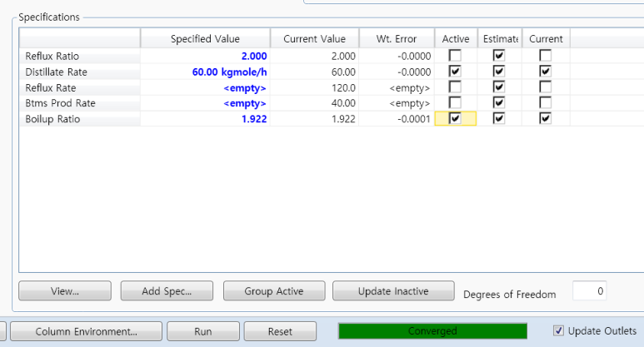The height and width of the screenshot is (347, 644).
Task: Uncheck Active checkbox for Boilup Ratio
Action: [x=455, y=118]
